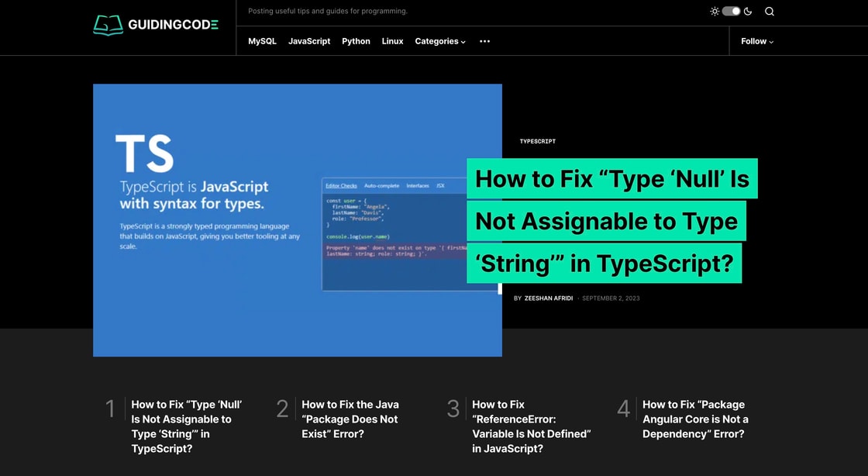Open the search magnifier icon
The height and width of the screenshot is (476, 868).
click(769, 12)
